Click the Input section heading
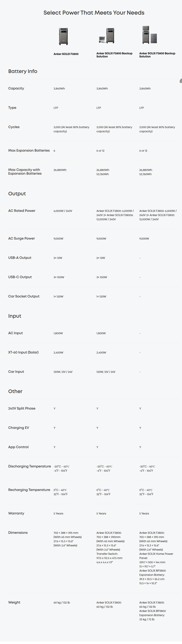The height and width of the screenshot is (644, 182). 15,316
